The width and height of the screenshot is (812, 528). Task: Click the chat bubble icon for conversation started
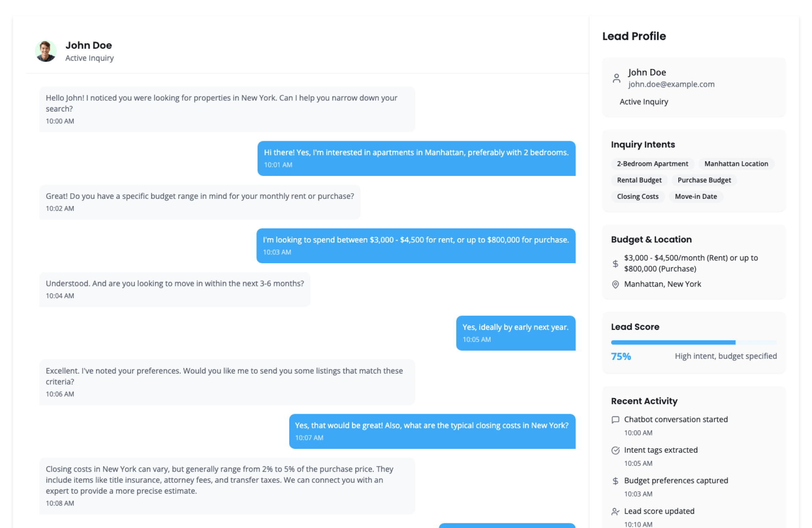tap(615, 420)
